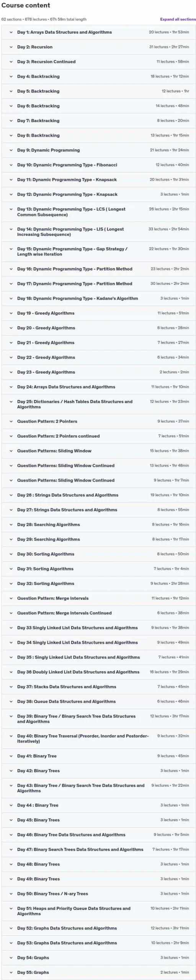The width and height of the screenshot is (196, 980).
Task: Click chevron next to Day 4: Backtracking
Action: click(11, 77)
